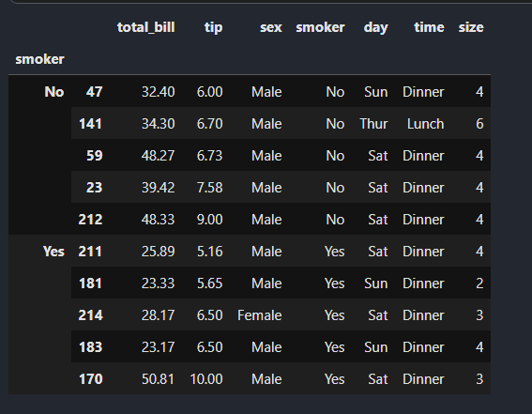
Task: Click the smoker index name label
Action: (x=39, y=59)
